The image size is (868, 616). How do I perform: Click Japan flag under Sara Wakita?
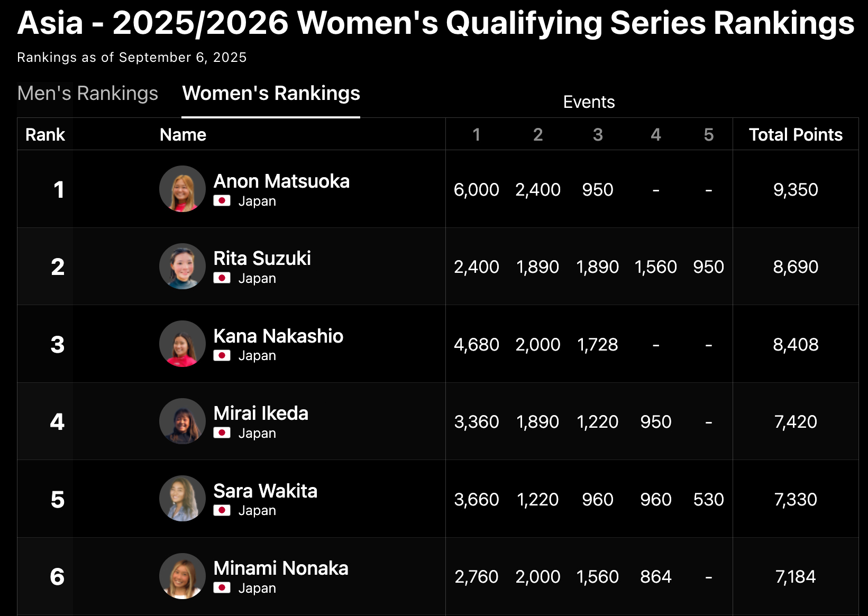tap(222, 510)
